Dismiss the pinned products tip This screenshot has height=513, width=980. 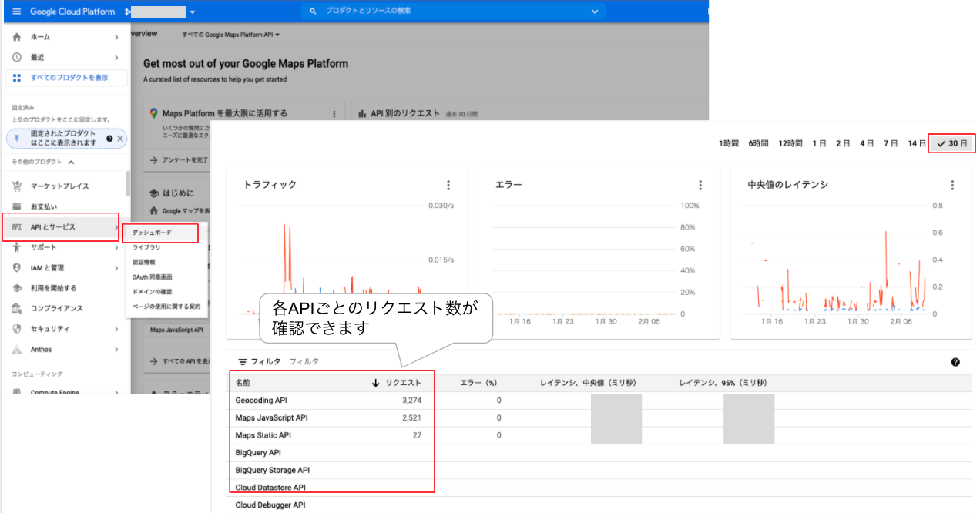point(120,139)
